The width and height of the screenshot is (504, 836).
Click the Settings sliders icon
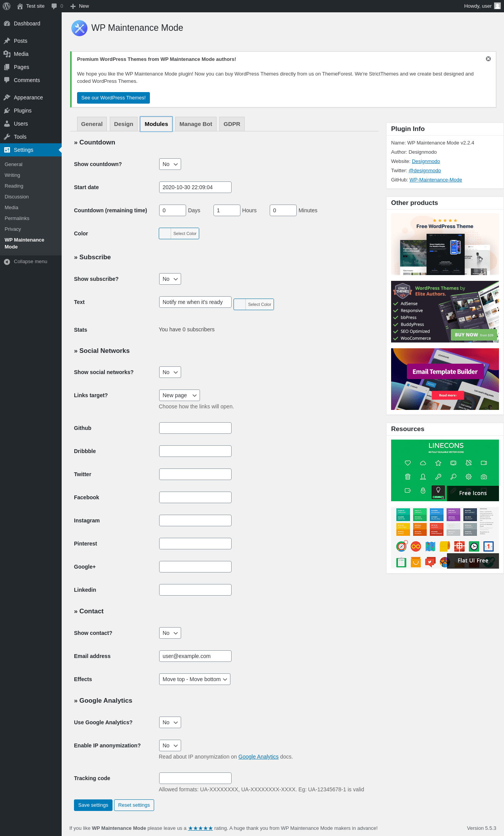click(x=7, y=150)
